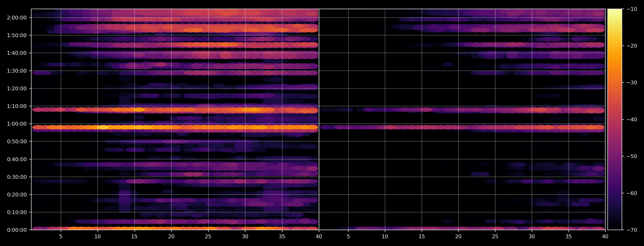Pick x-axis label 30 under left heatmap

[245, 236]
